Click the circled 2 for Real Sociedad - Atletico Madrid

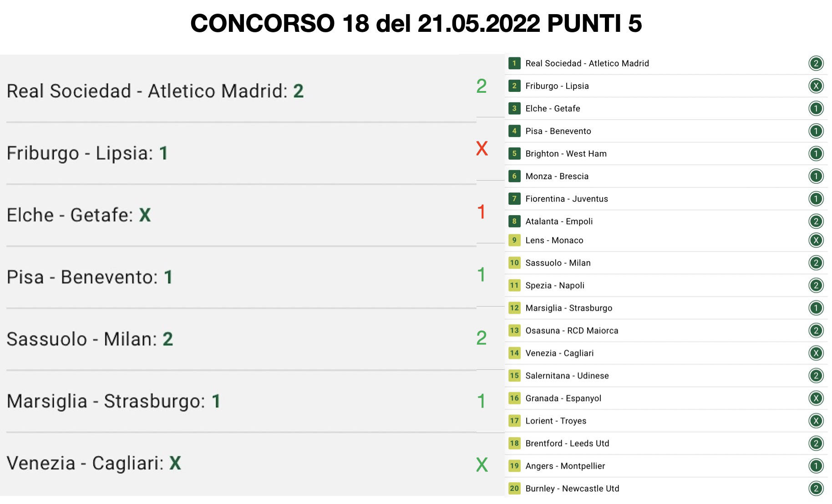(x=816, y=63)
